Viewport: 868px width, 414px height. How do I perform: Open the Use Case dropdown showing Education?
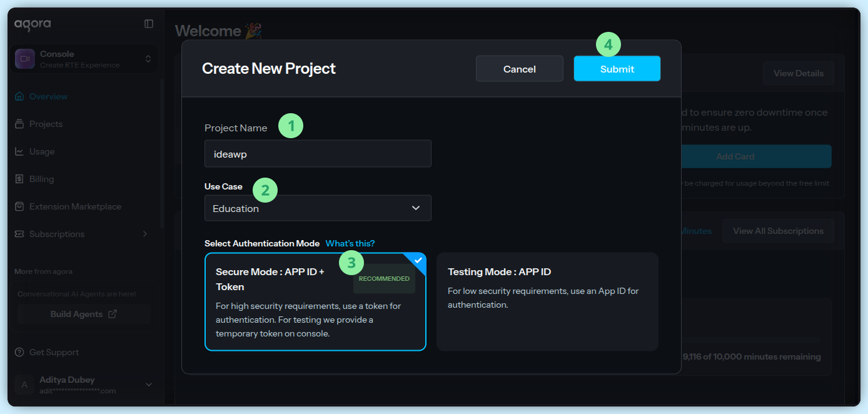(318, 208)
